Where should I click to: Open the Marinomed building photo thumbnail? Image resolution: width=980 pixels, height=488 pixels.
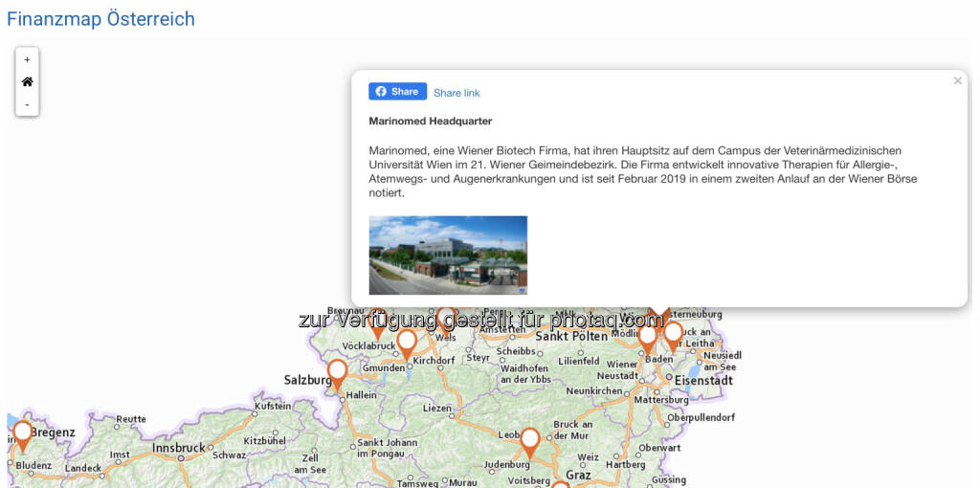448,255
